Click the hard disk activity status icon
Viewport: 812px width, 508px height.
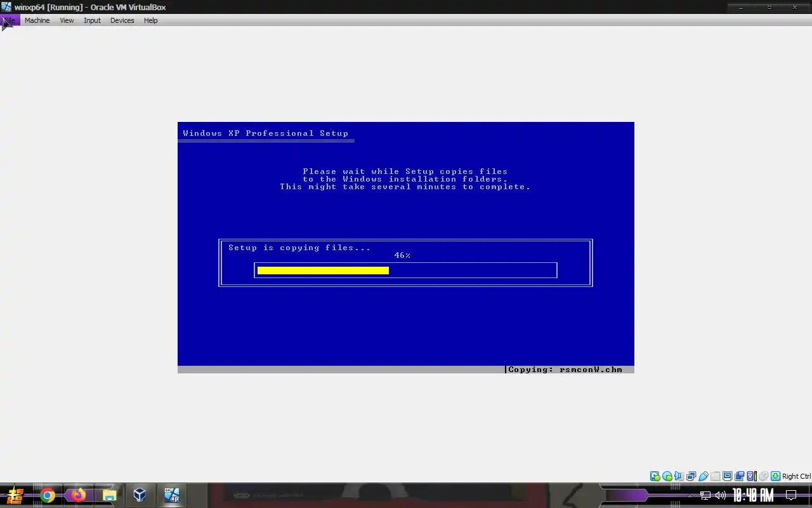coord(655,476)
